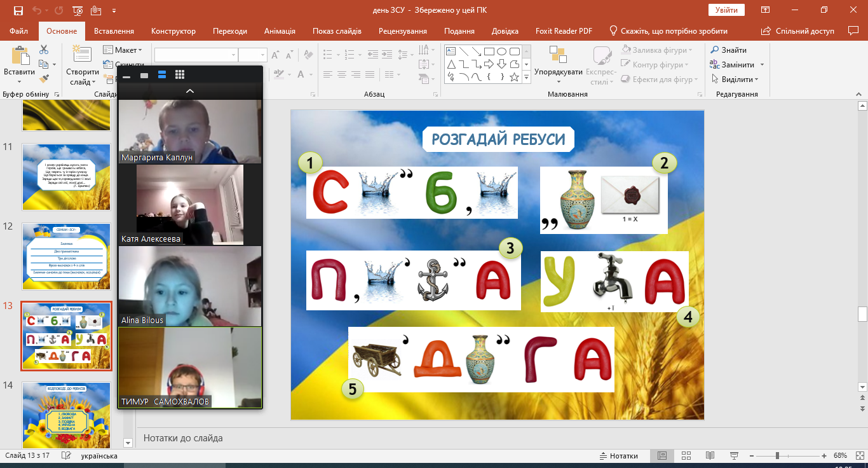The image size is (868, 468).
Task: Open the font name combo box
Action: 196,55
